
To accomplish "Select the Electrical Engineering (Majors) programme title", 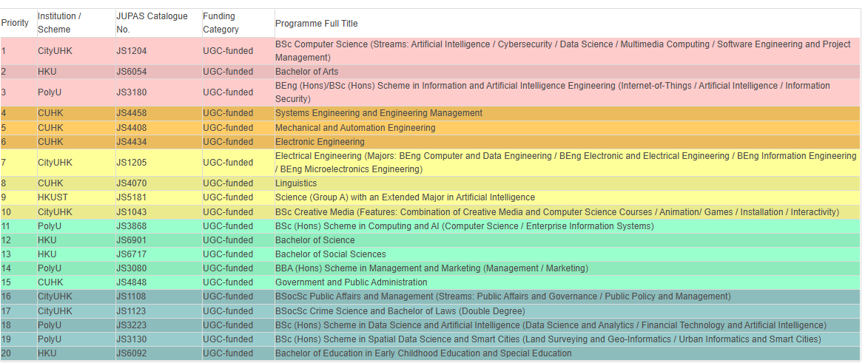I will (566, 163).
